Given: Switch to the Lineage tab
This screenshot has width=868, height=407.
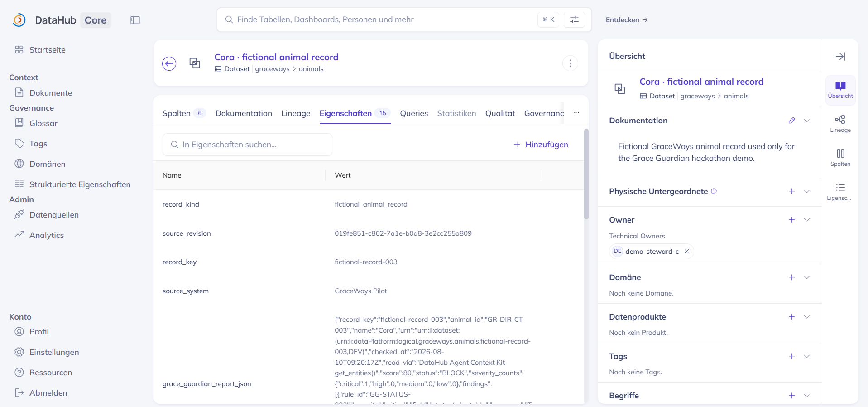Looking at the screenshot, I should click(x=296, y=113).
